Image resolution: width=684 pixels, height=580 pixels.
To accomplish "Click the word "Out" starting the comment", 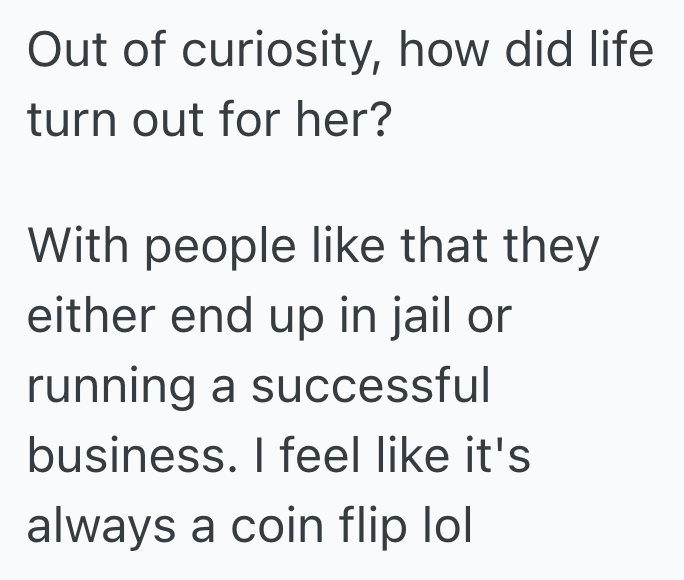I will [x=63, y=52].
